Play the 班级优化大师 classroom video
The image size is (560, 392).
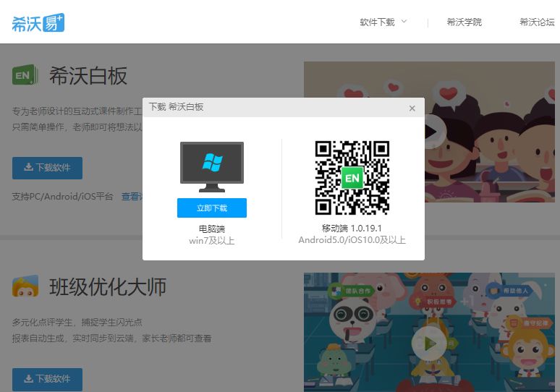point(428,344)
